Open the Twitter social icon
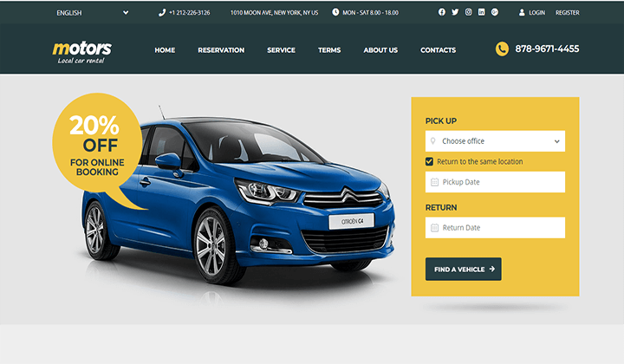624x364 pixels. pos(455,12)
